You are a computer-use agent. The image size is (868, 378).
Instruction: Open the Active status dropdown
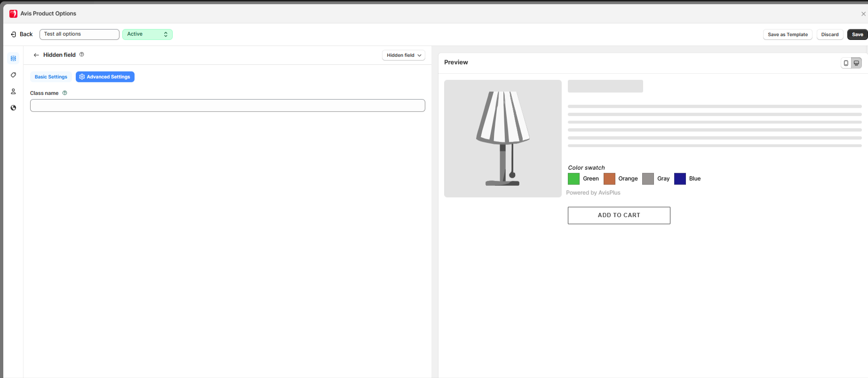(147, 34)
